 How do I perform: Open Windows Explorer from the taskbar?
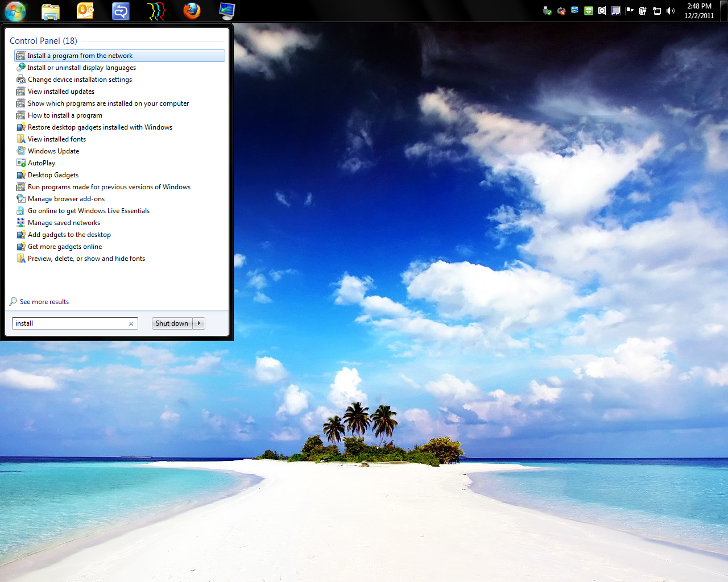51,11
